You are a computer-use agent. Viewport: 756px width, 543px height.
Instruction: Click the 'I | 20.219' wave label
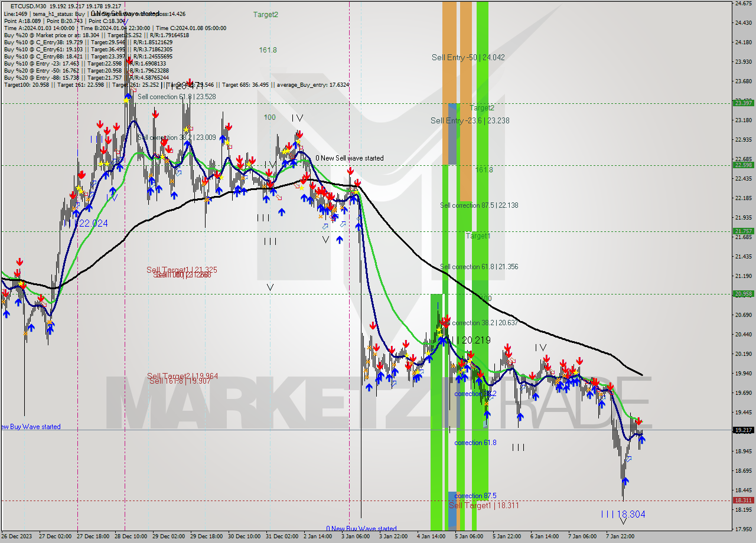474,340
